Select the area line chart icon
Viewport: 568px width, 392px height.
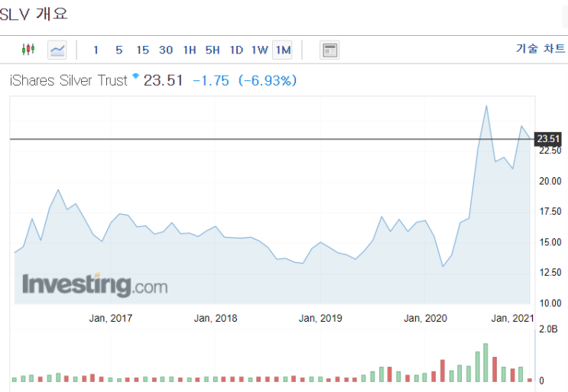pyautogui.click(x=57, y=50)
